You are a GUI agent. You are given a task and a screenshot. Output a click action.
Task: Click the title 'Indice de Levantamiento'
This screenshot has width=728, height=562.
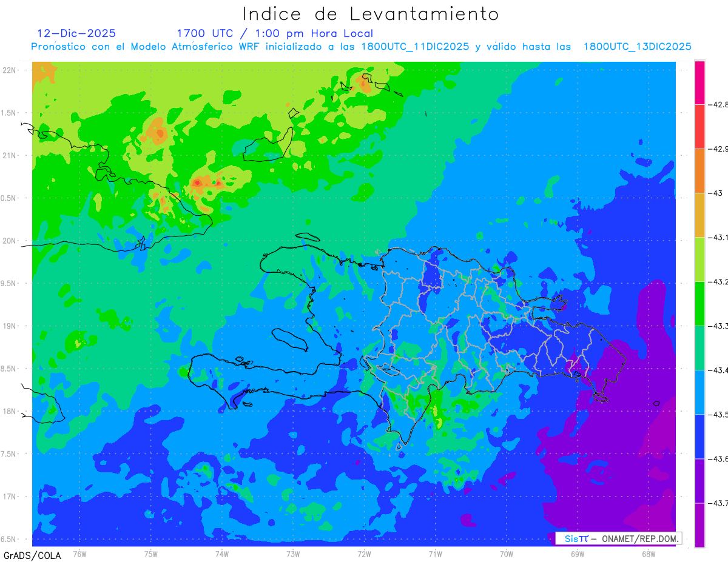(x=371, y=13)
